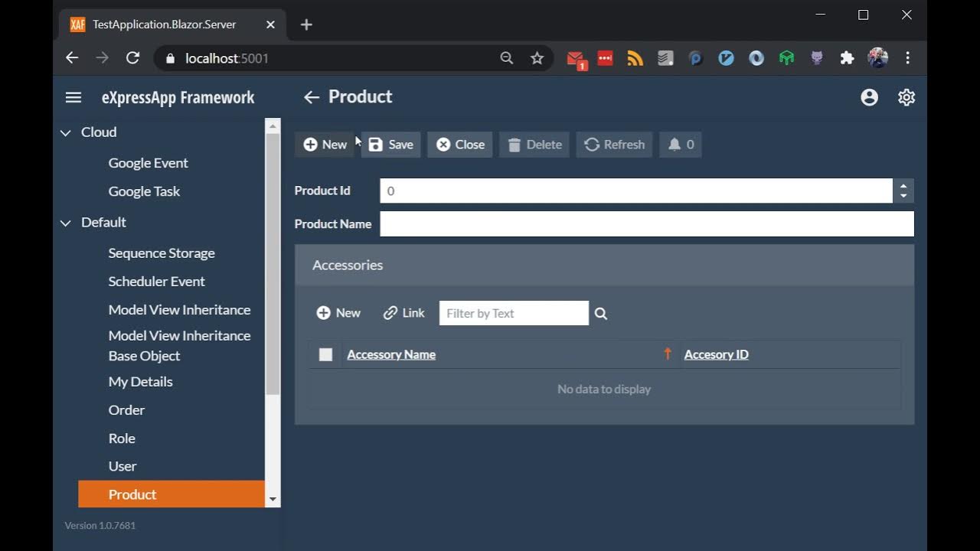Viewport: 980px width, 551px height.
Task: Open User in navigation
Action: [x=122, y=466]
